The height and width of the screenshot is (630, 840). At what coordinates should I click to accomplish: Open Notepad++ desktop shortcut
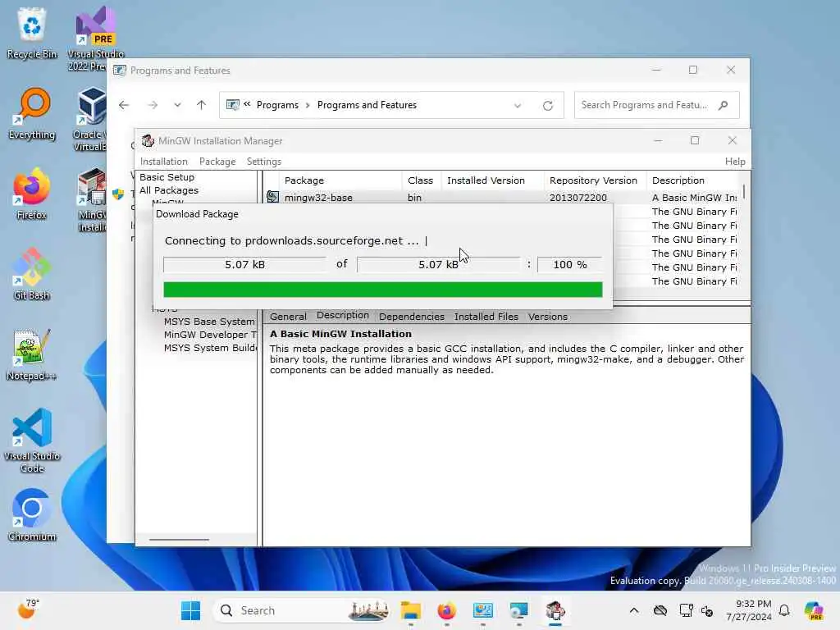point(32,354)
